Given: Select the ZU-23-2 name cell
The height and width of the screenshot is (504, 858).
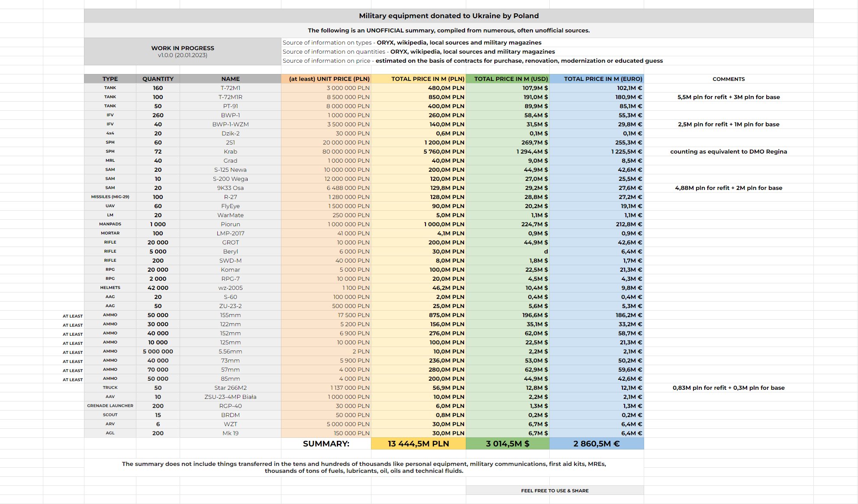Looking at the screenshot, I should 230,306.
